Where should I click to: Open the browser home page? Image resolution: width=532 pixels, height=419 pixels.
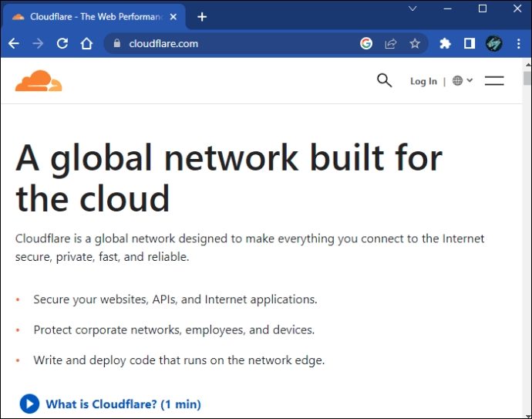pyautogui.click(x=86, y=43)
